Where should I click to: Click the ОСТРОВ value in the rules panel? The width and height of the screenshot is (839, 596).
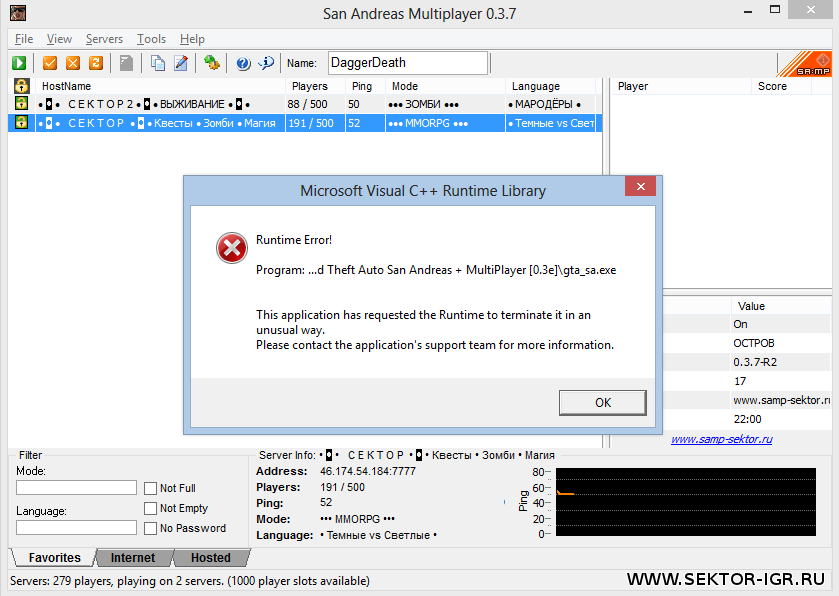pyautogui.click(x=754, y=343)
